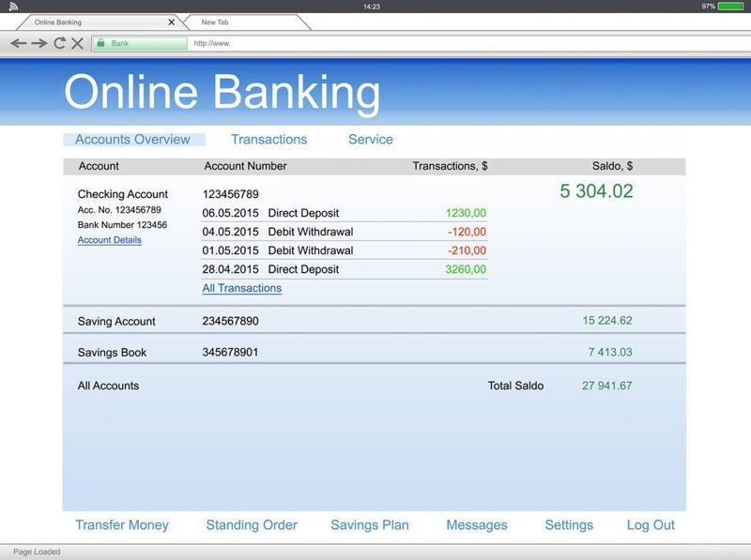Reload the page with refresh icon
Image resolution: width=751 pixels, height=560 pixels.
tap(59, 43)
